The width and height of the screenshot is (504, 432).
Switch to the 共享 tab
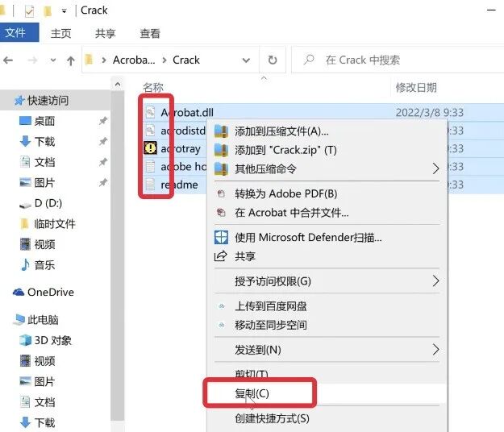tap(106, 33)
